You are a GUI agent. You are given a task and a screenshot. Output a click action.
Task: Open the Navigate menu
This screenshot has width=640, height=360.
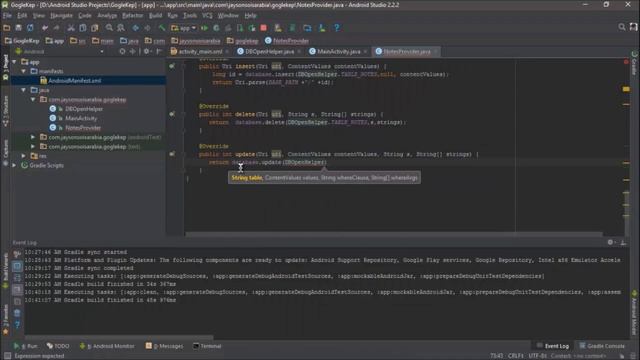coord(61,16)
